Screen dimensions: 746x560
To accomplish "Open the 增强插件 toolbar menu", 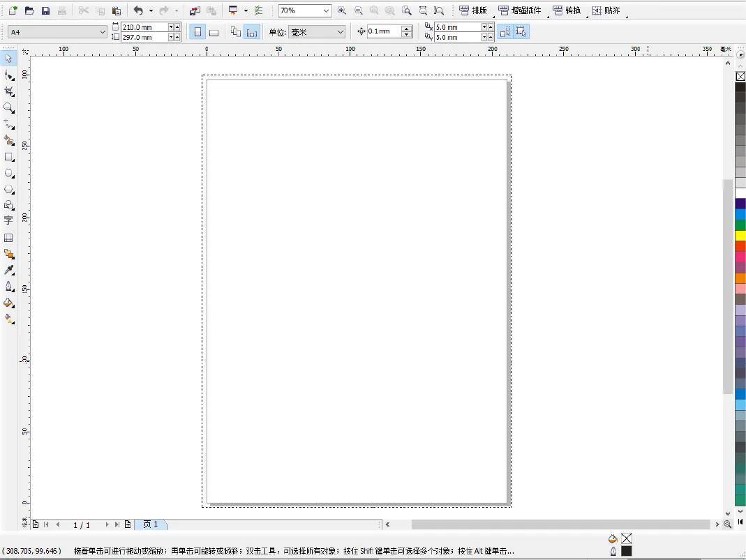I will tap(519, 10).
